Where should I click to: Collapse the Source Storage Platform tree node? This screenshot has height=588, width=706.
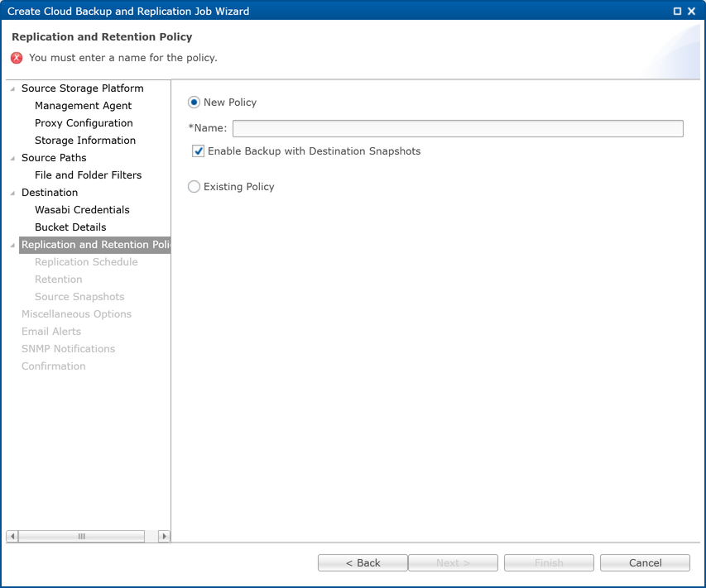(12, 88)
